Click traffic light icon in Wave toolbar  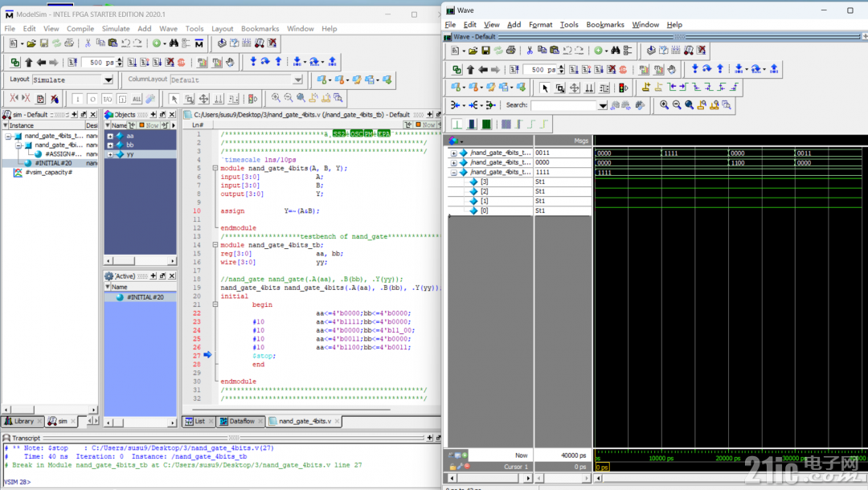point(624,88)
